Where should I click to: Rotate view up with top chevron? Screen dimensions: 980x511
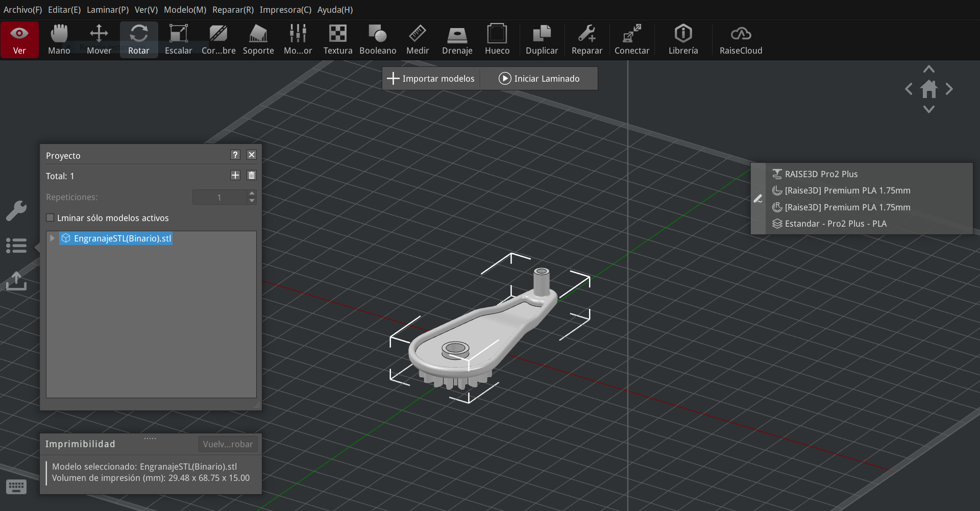click(929, 69)
